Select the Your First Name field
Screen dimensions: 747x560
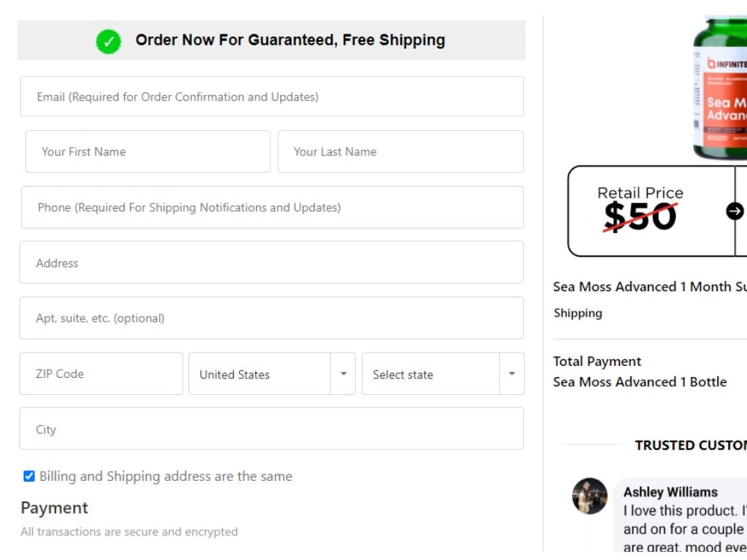147,152
